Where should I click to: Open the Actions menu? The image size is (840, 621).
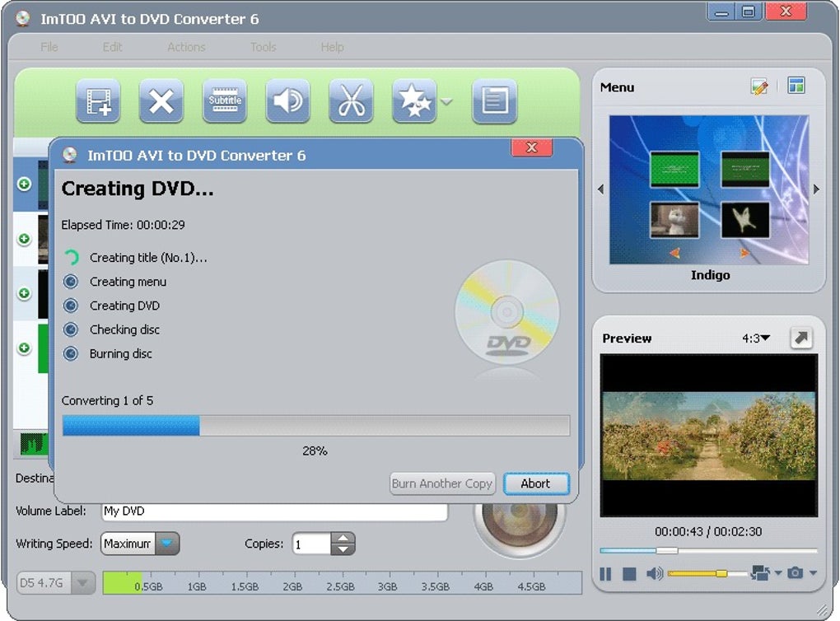[x=186, y=47]
